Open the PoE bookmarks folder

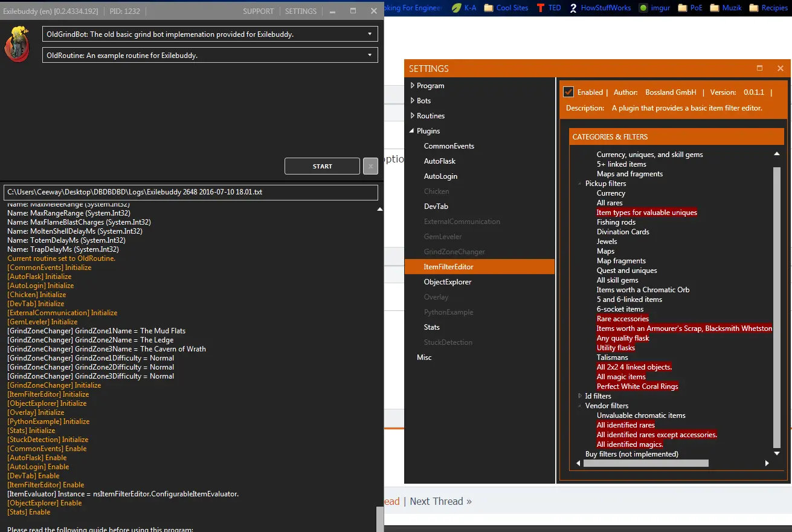click(690, 8)
